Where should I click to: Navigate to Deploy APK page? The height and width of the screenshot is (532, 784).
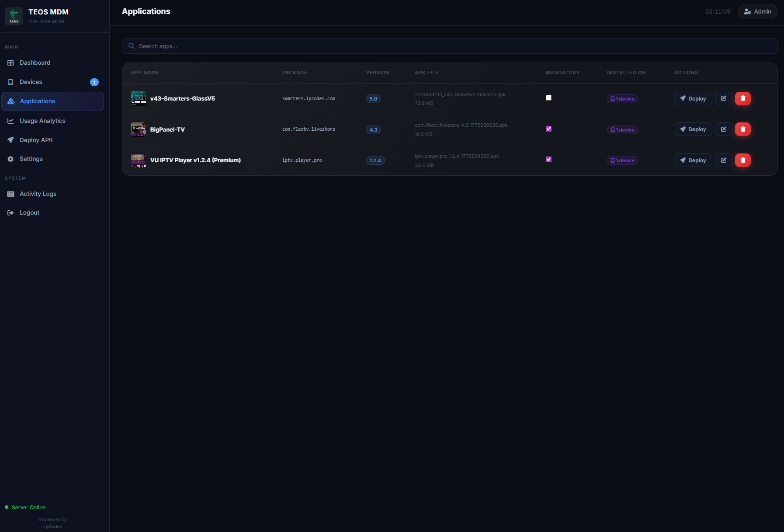pyautogui.click(x=36, y=140)
